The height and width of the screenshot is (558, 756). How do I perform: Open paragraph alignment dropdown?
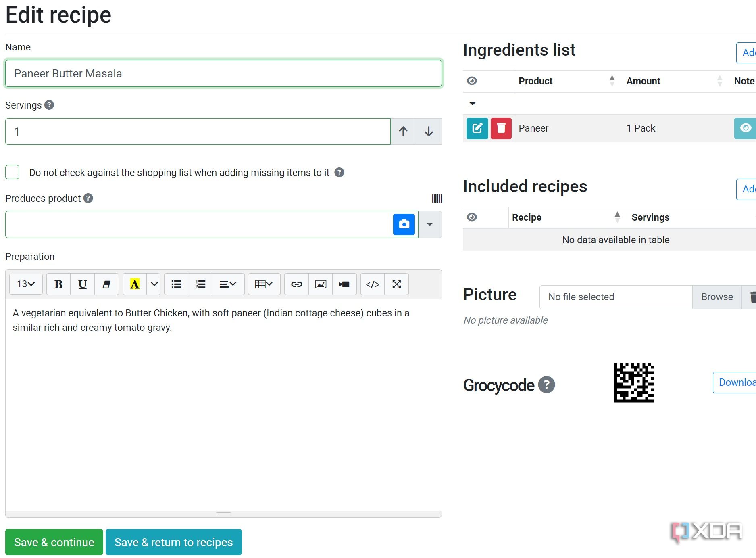(228, 284)
